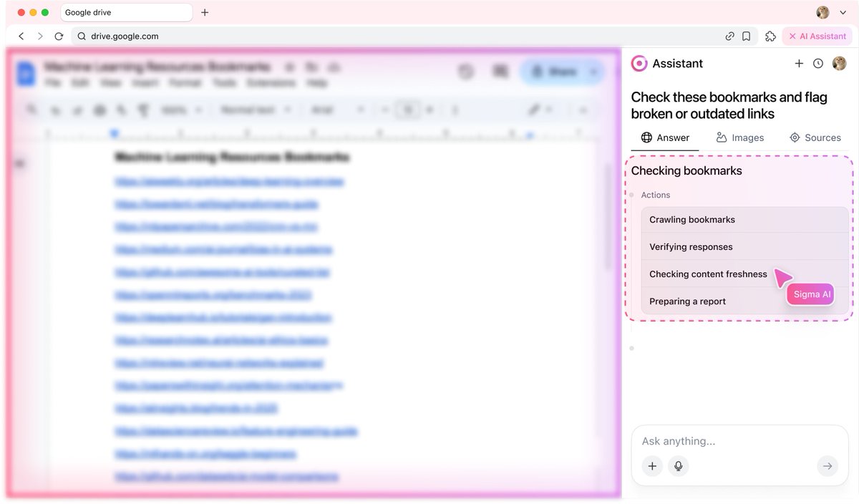
Task: Select the Crawling bookmarks action
Action: click(x=744, y=220)
